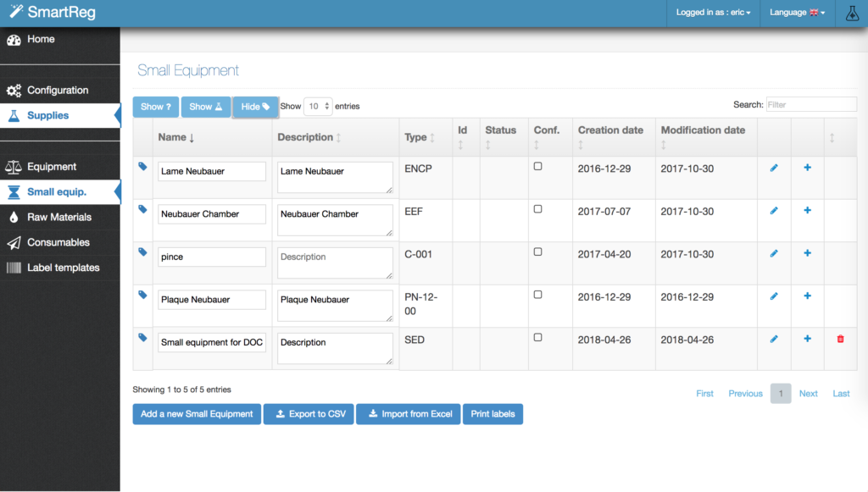
Task: Click the tag icon beside pince row
Action: 142,252
